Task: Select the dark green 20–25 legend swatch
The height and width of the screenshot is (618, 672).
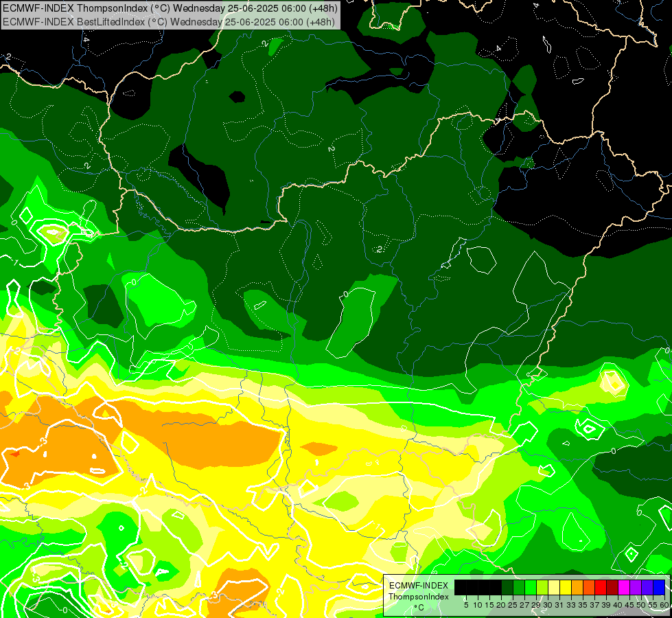Action: pos(507,587)
